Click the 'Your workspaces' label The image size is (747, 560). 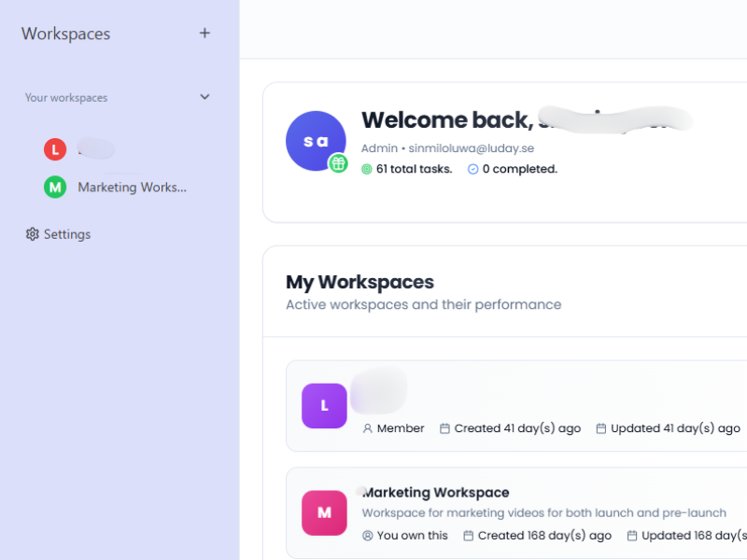[x=66, y=98]
